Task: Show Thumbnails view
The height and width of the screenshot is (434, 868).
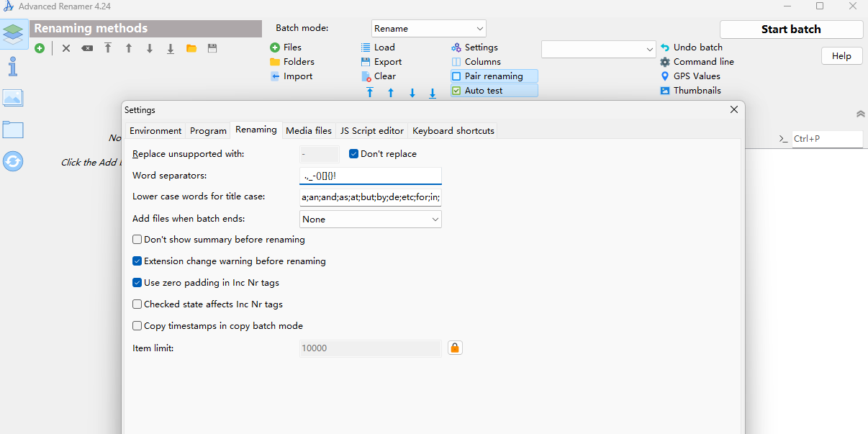Action: 691,90
